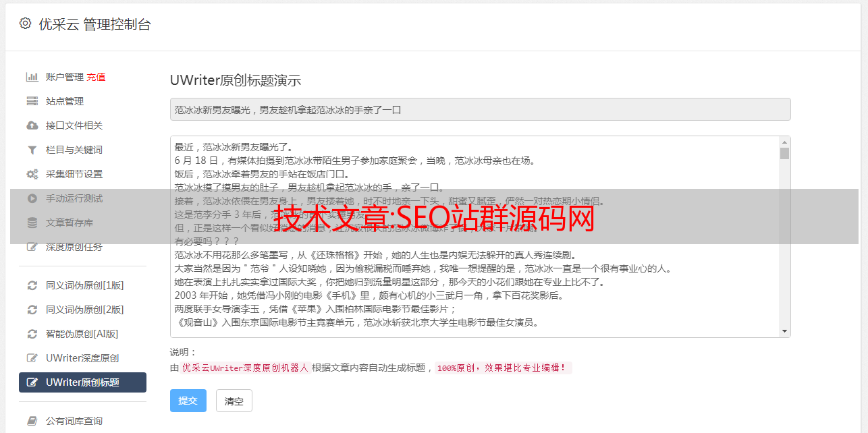Click the textarea scrollbar thumb
868x433 pixels.
(x=784, y=153)
